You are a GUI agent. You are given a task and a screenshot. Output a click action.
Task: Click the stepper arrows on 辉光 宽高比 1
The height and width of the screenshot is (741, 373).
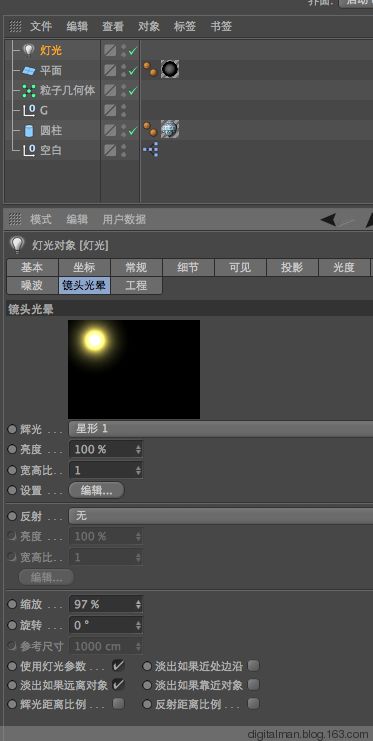tap(138, 470)
